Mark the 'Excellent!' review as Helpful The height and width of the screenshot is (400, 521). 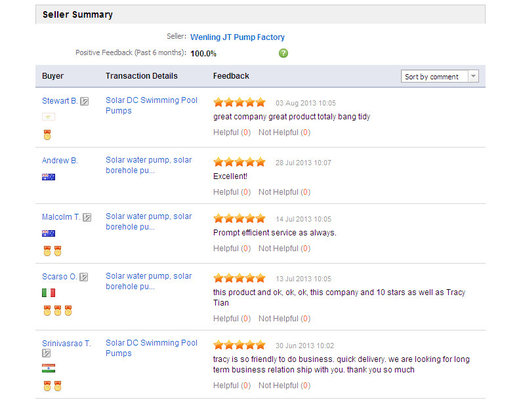click(232, 192)
